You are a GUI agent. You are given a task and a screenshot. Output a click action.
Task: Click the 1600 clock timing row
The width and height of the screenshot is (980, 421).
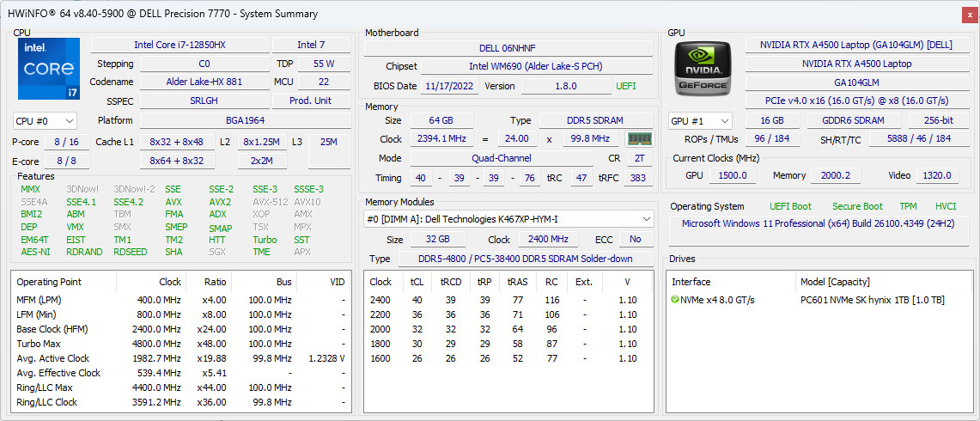[x=508, y=358]
